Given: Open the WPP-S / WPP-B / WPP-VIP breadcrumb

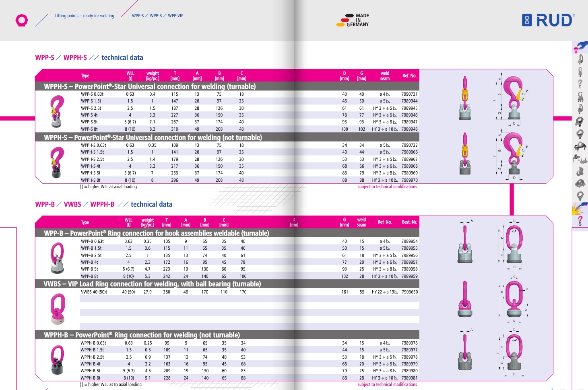Looking at the screenshot, I should (157, 16).
